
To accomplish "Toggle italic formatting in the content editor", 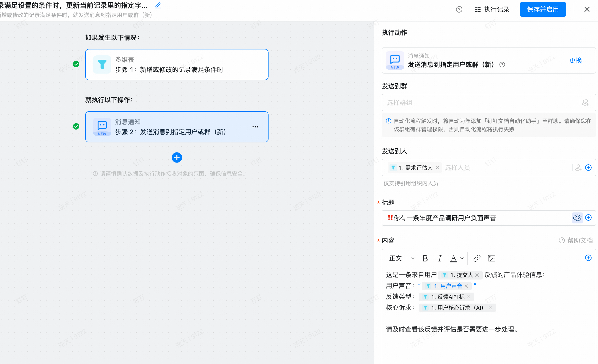I will 439,258.
